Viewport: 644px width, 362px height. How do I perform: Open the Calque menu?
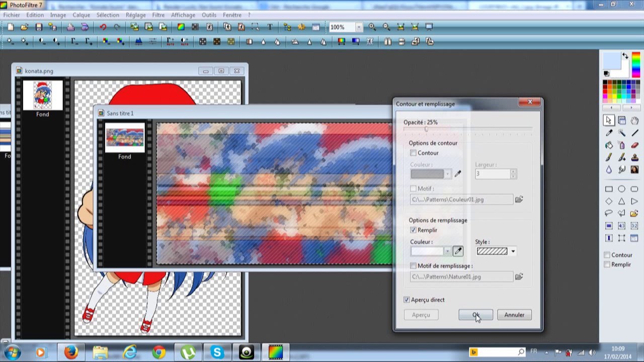82,15
